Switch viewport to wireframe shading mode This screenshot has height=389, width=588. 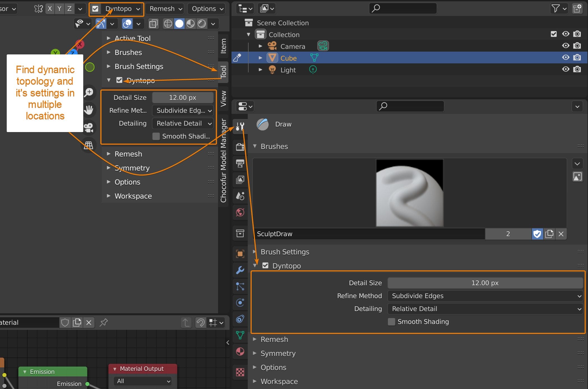click(168, 24)
